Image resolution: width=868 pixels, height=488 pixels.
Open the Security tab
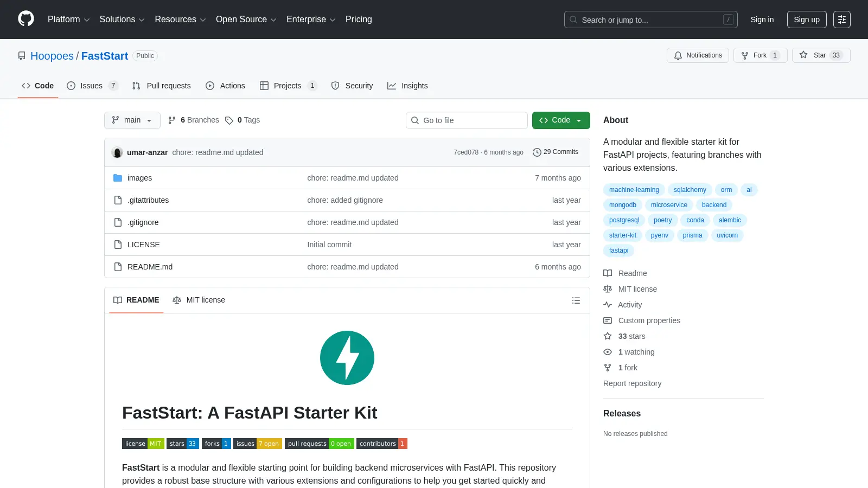352,86
